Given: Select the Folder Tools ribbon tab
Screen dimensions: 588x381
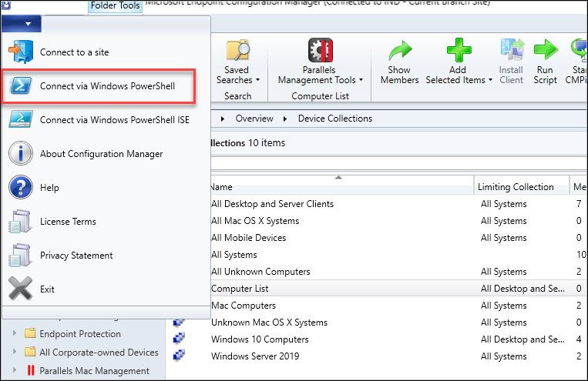Looking at the screenshot, I should click(115, 5).
